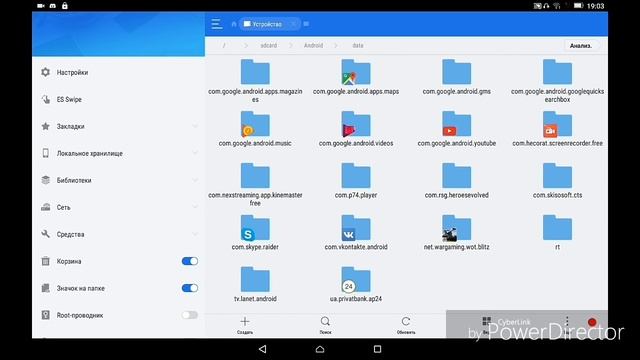640x360 pixels.
Task: Click the Настройки gear icon
Action: coord(46,72)
